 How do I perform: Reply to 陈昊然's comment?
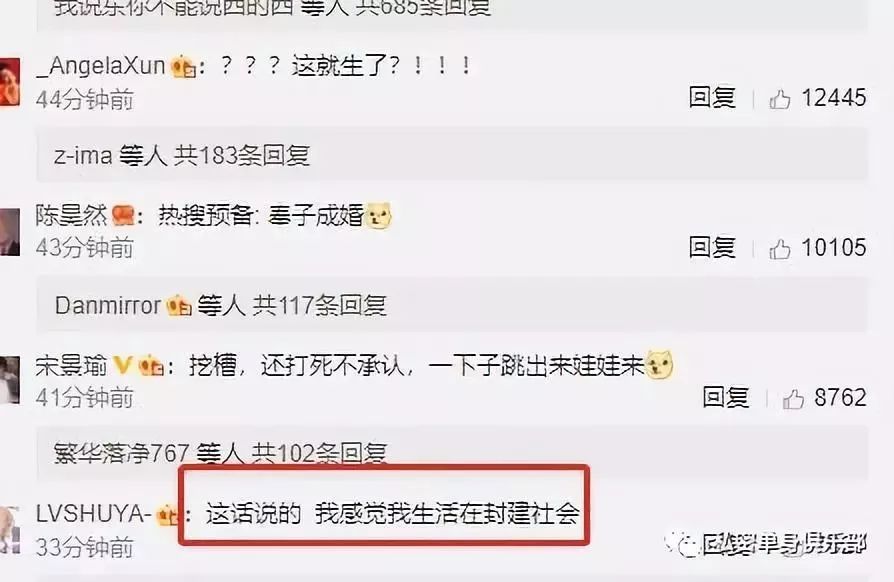[x=712, y=247]
